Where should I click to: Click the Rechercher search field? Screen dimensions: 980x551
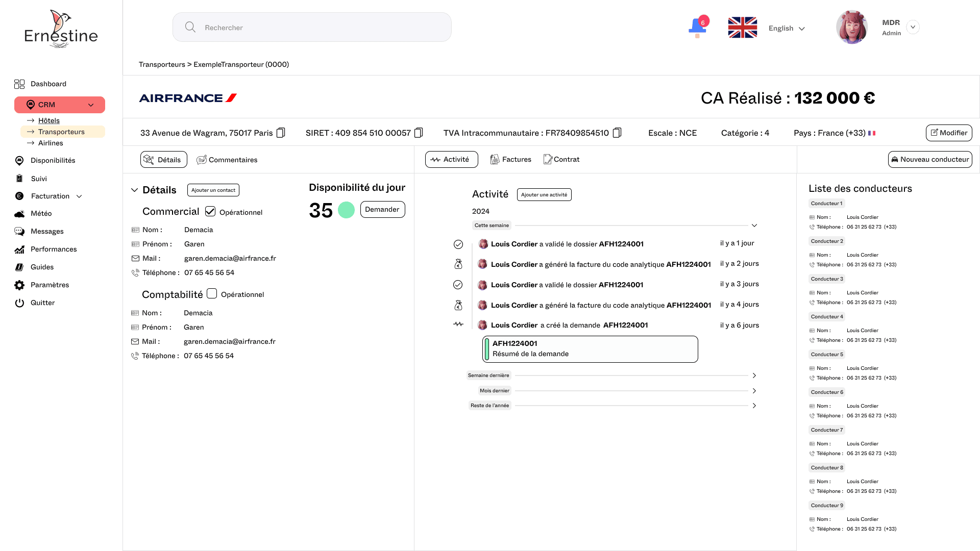311,28
